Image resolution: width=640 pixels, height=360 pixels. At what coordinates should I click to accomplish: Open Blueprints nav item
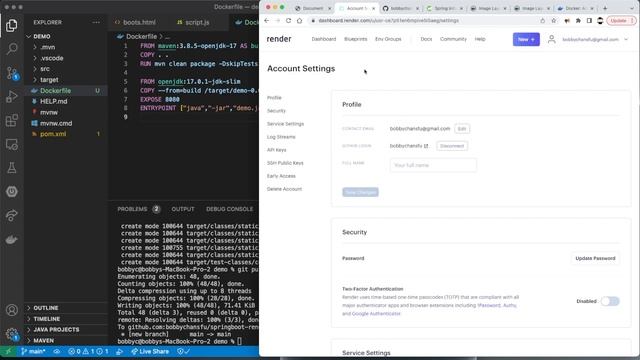coord(356,39)
